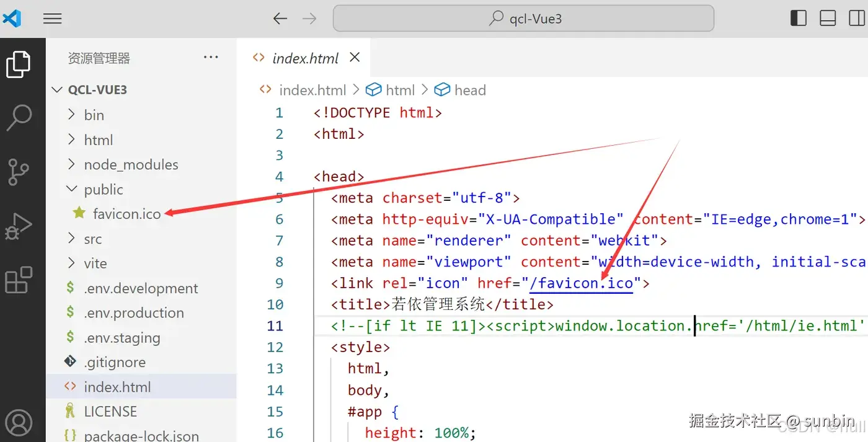Image resolution: width=868 pixels, height=442 pixels.
Task: Expand the bin folder
Action: [141, 115]
